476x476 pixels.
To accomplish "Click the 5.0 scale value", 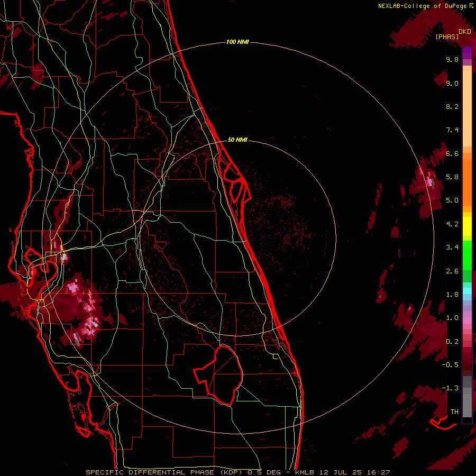I will point(452,200).
